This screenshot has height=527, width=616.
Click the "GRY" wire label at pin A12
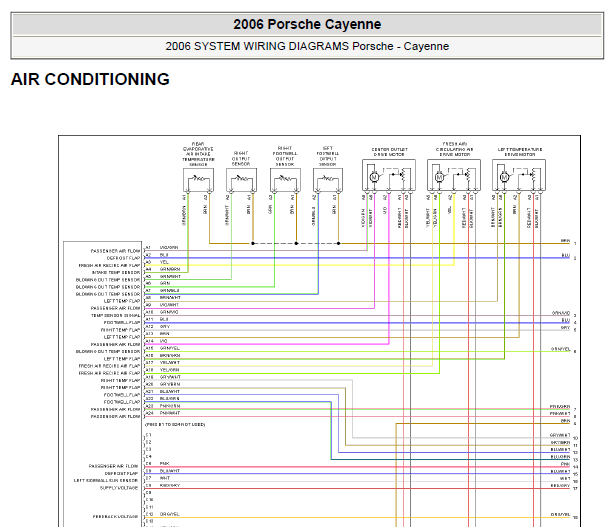tap(165, 327)
